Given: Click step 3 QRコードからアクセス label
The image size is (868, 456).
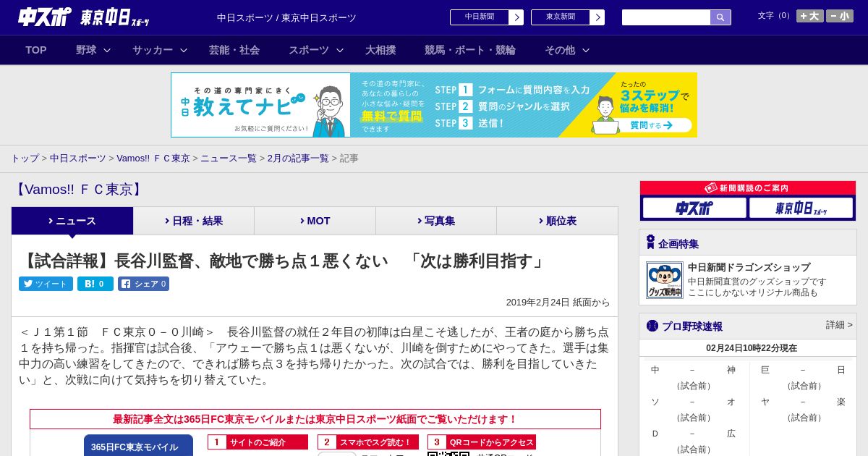Looking at the screenshot, I should coord(482,442).
